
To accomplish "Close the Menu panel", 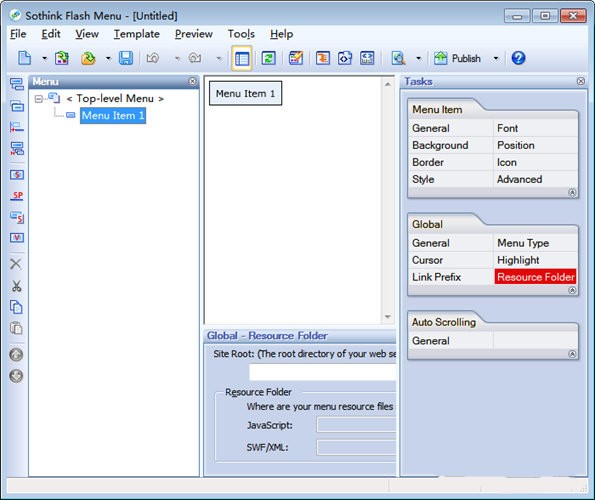I will point(192,81).
